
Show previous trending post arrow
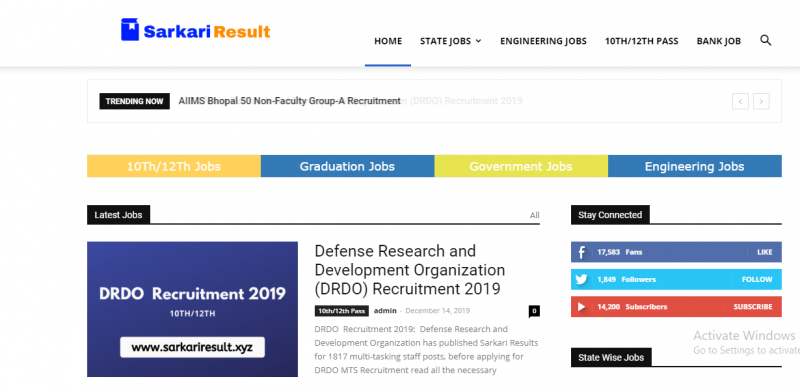tap(740, 101)
